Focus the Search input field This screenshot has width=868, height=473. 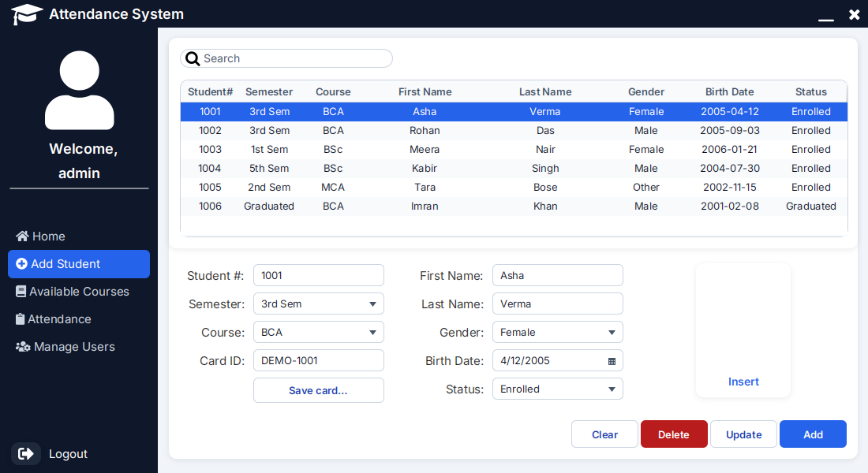point(286,58)
